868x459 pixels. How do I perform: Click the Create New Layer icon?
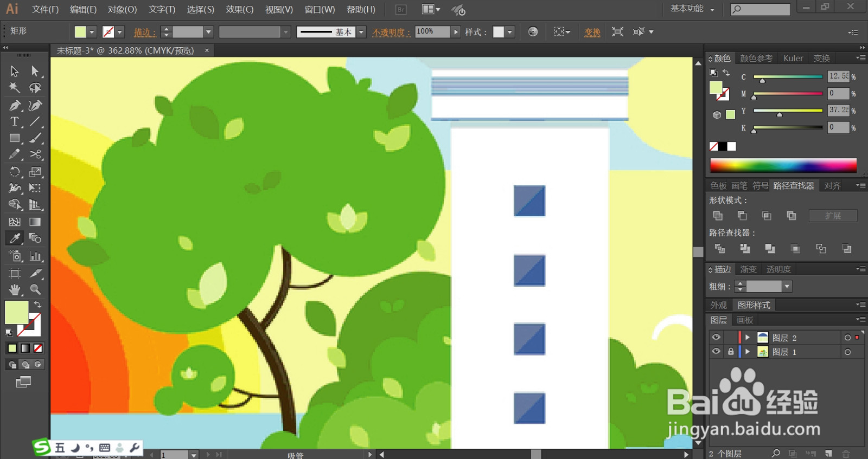coord(828,453)
